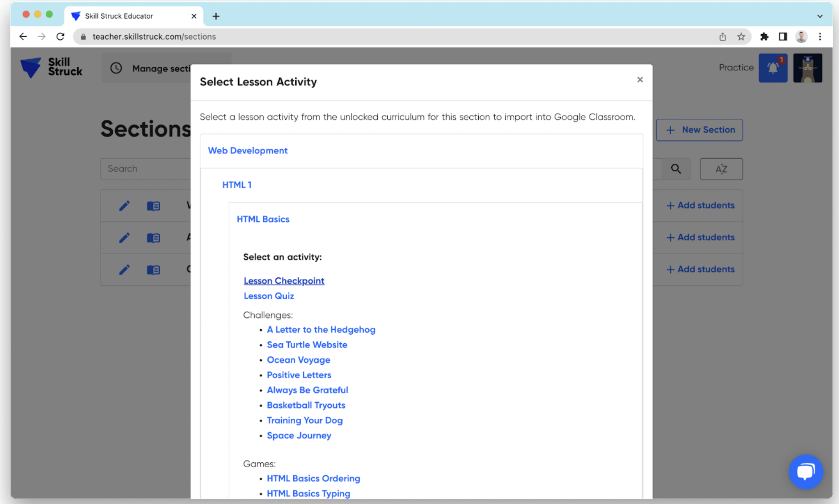Pick the Sea Turtle Website challenge
Image resolution: width=839 pixels, height=504 pixels.
coord(307,345)
